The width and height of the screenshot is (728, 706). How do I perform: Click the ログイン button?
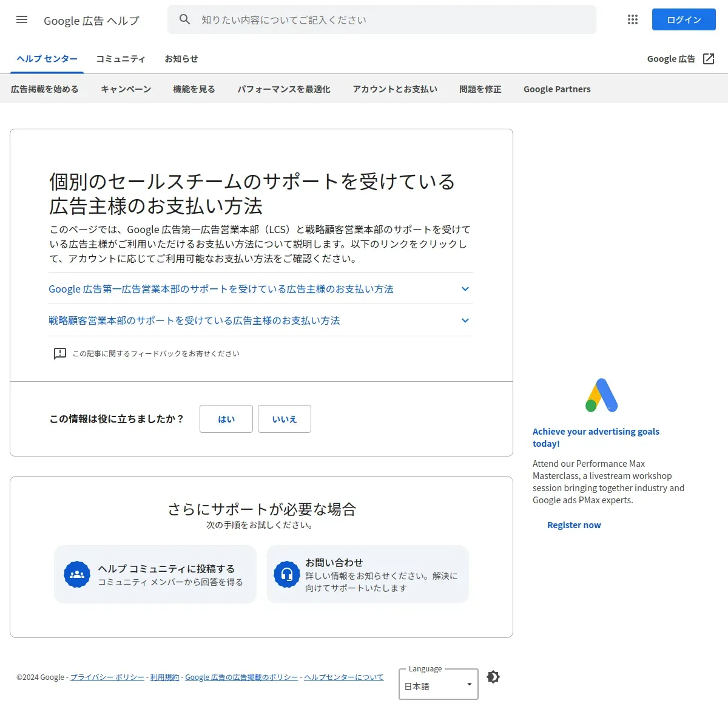(x=684, y=19)
